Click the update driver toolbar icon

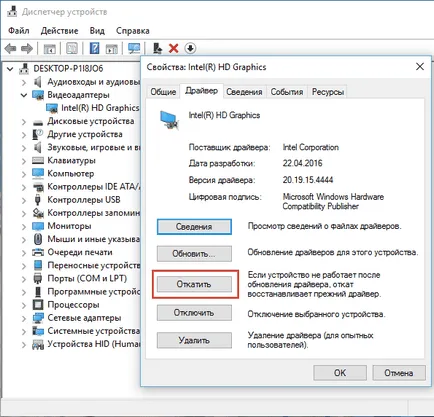pyautogui.click(x=157, y=48)
